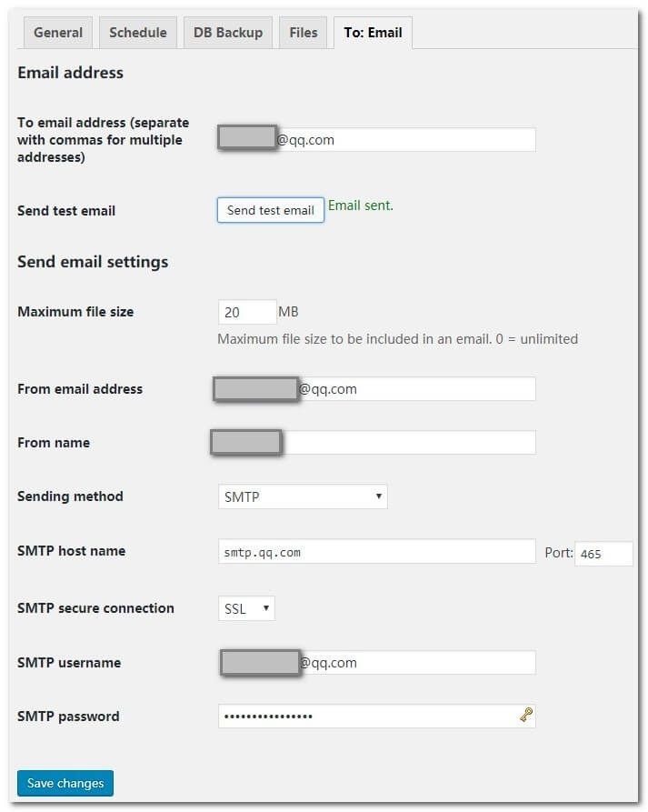Click the From email address field

tap(416, 389)
